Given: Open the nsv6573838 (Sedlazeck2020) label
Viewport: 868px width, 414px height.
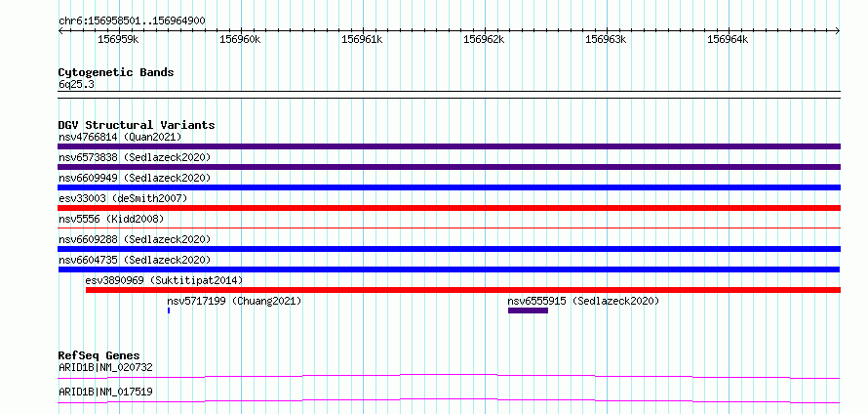Looking at the screenshot, I should point(135,157).
